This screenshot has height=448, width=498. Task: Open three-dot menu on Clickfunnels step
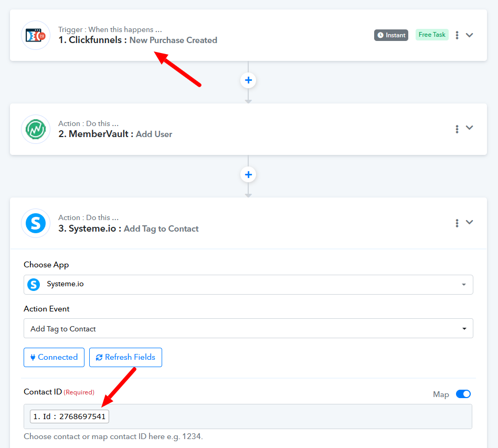[x=457, y=35]
